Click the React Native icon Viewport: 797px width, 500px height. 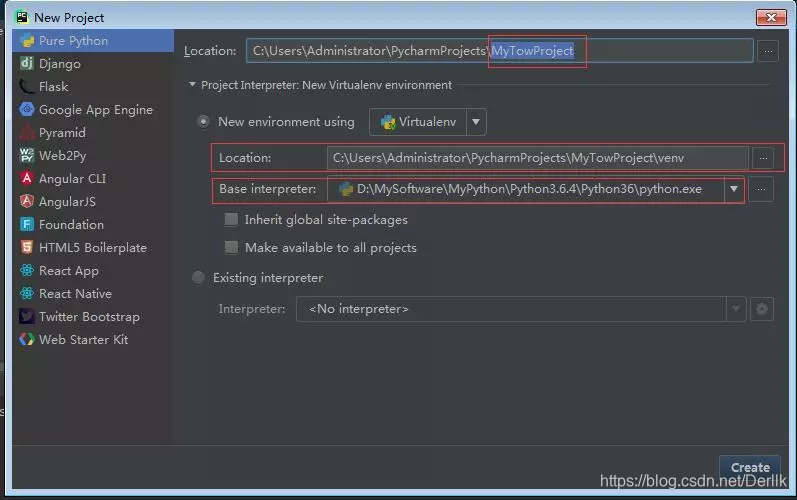(27, 293)
